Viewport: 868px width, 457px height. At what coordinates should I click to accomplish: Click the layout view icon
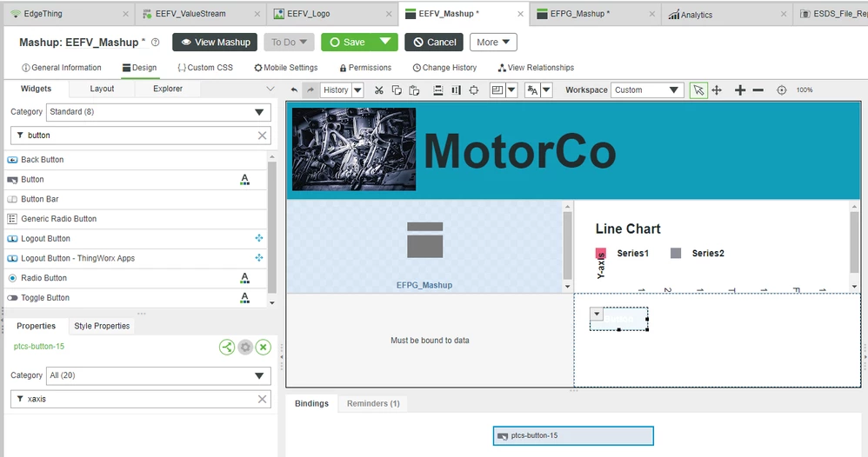[497, 89]
